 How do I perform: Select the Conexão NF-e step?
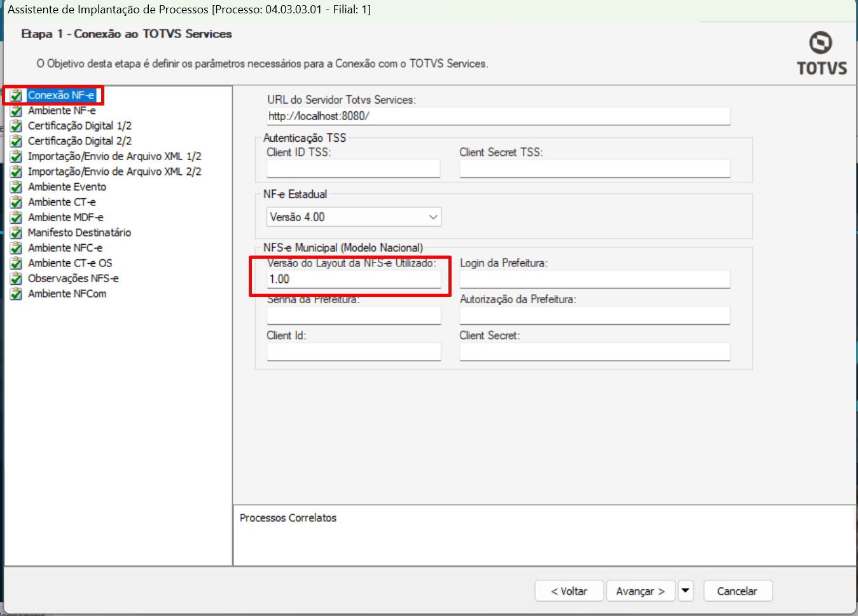tap(61, 95)
